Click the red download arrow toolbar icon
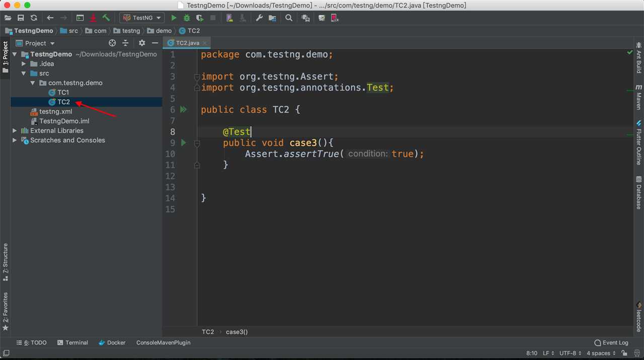The height and width of the screenshot is (360, 644). [93, 18]
